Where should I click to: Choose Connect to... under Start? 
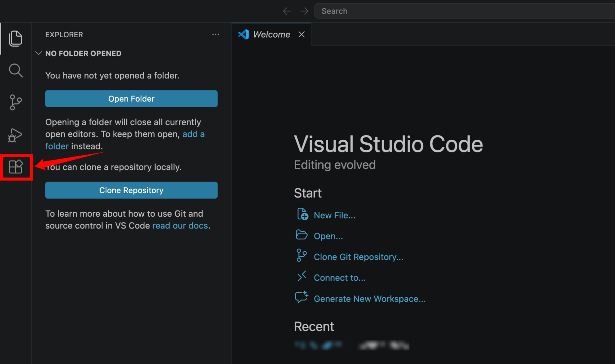[340, 278]
